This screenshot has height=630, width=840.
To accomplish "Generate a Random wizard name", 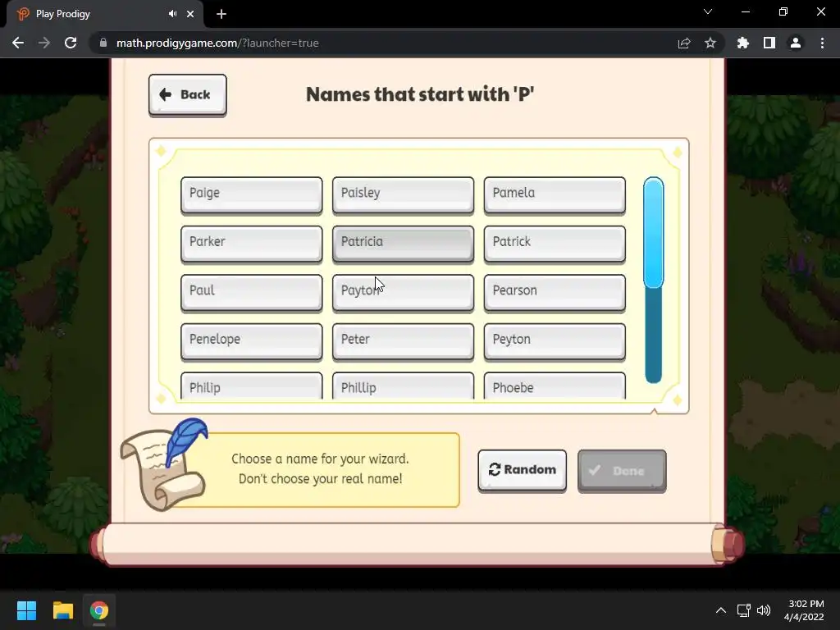I will 522,470.
